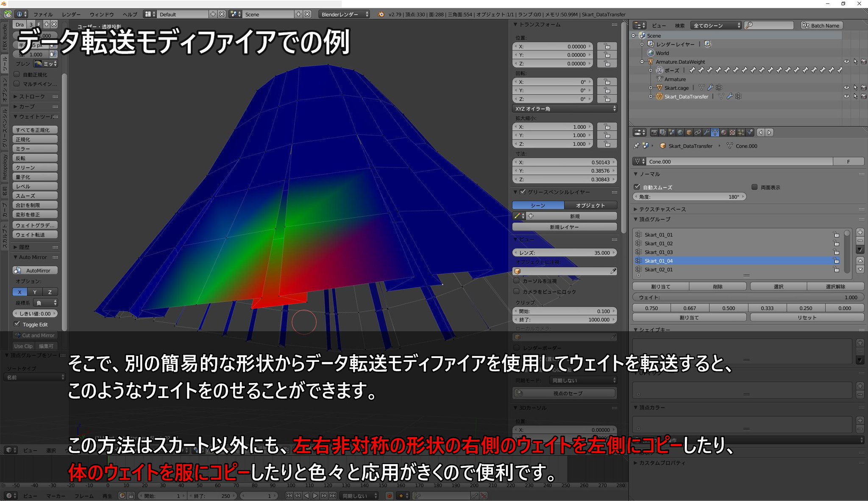Click the すべてを正規化 button
The image size is (868, 501).
point(35,130)
